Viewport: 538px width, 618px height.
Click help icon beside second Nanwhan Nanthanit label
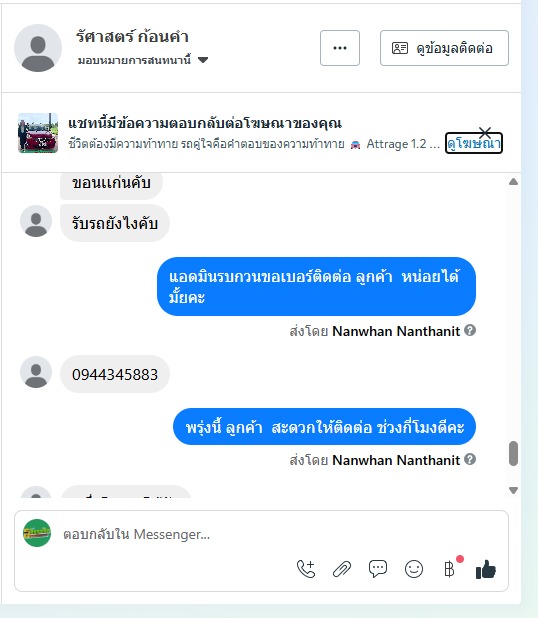470,459
